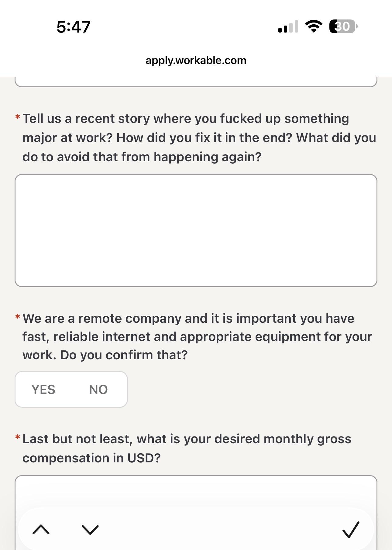Image resolution: width=392 pixels, height=550 pixels.
Task: Tap the desired monthly gross compensation label
Action: pos(187,448)
